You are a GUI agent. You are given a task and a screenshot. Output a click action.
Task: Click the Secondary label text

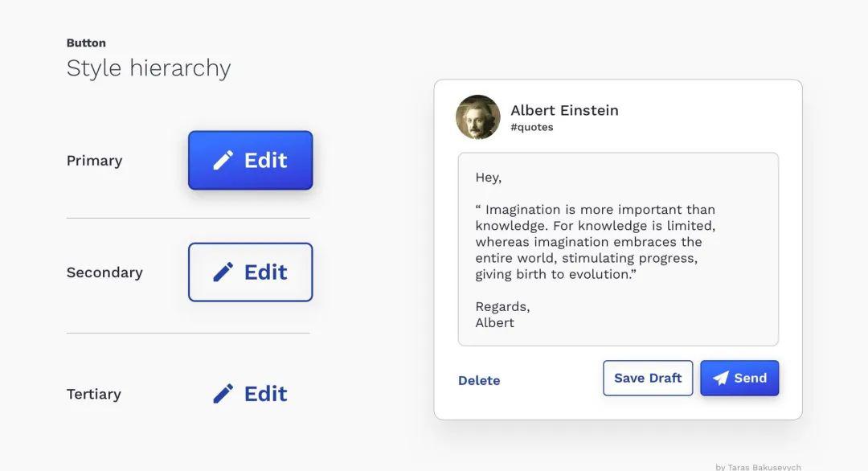coord(104,272)
